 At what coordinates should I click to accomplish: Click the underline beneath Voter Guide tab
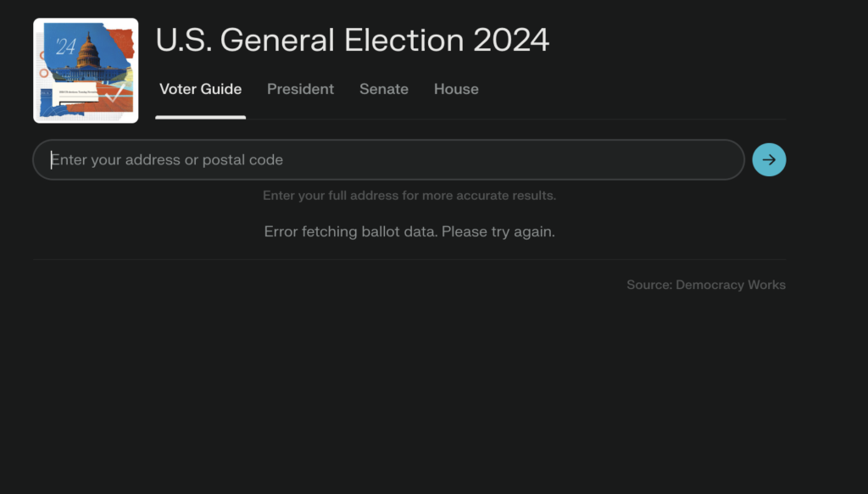coord(200,117)
